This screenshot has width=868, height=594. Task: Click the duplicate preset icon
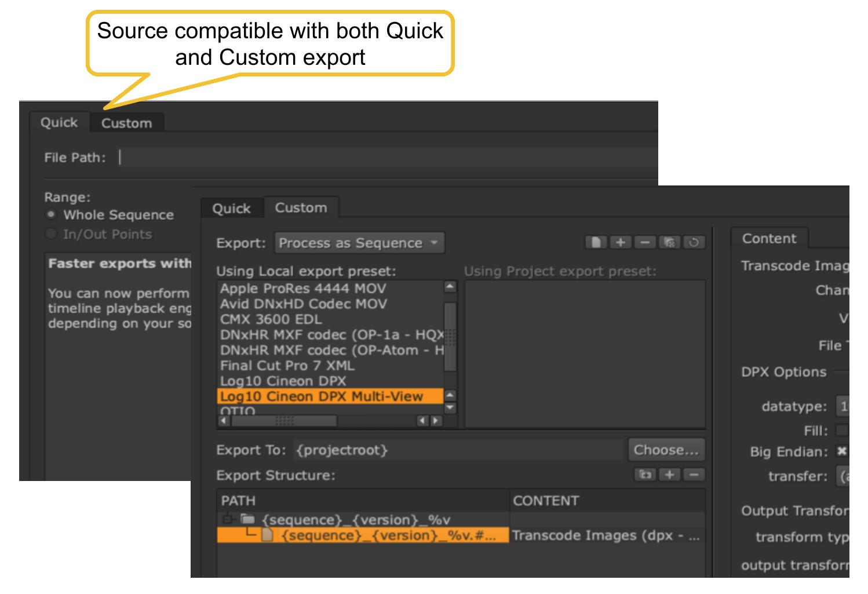[x=669, y=242]
